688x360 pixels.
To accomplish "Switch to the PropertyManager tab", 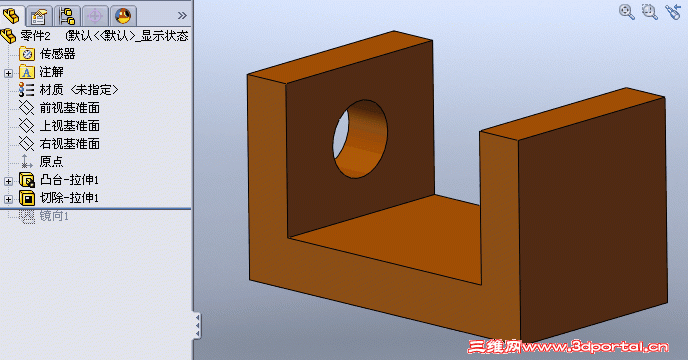I will 39,16.
